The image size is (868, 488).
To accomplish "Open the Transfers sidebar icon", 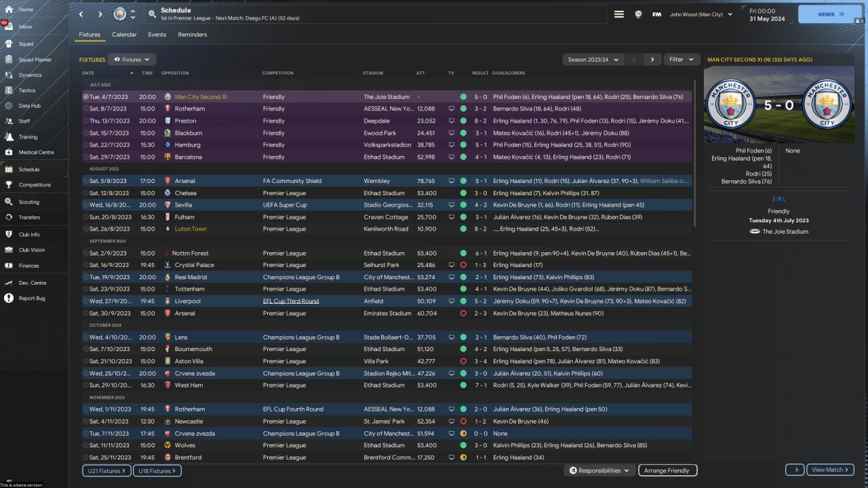I will coord(9,217).
